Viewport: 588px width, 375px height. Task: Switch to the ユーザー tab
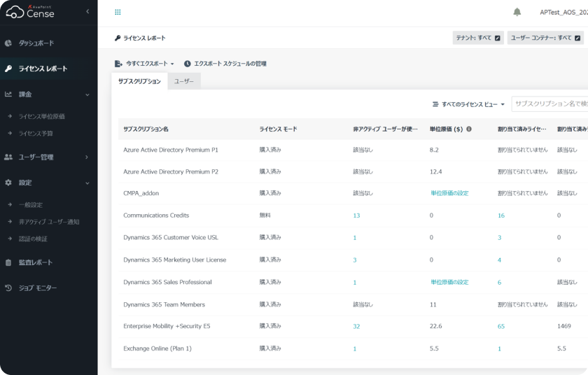(x=184, y=81)
